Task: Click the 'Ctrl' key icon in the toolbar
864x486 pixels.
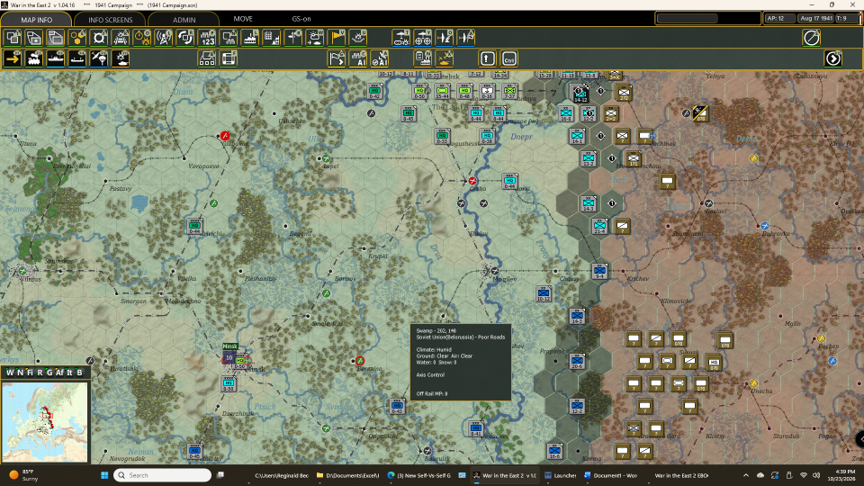Action: [x=509, y=58]
